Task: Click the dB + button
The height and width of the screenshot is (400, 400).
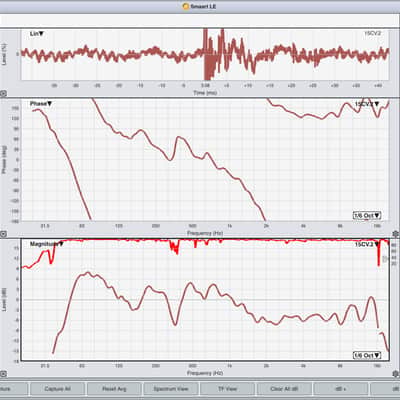Action: coord(341,389)
